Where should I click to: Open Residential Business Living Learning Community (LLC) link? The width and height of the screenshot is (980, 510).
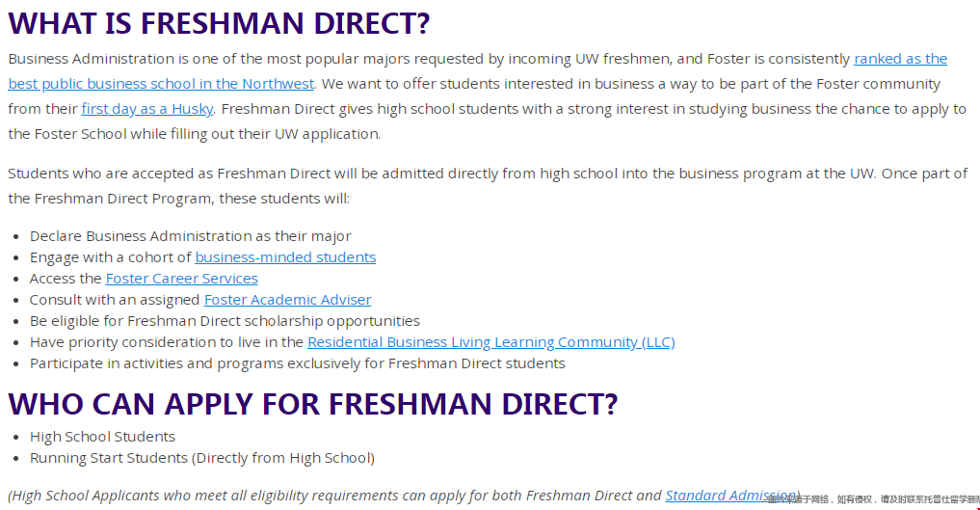point(491,342)
